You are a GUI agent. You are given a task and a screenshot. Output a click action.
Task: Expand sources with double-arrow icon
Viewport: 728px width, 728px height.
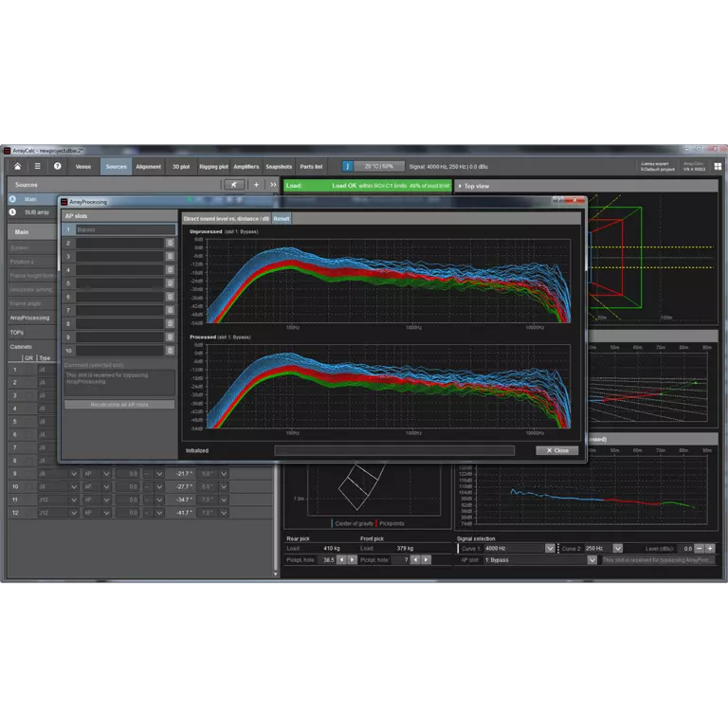(x=273, y=185)
